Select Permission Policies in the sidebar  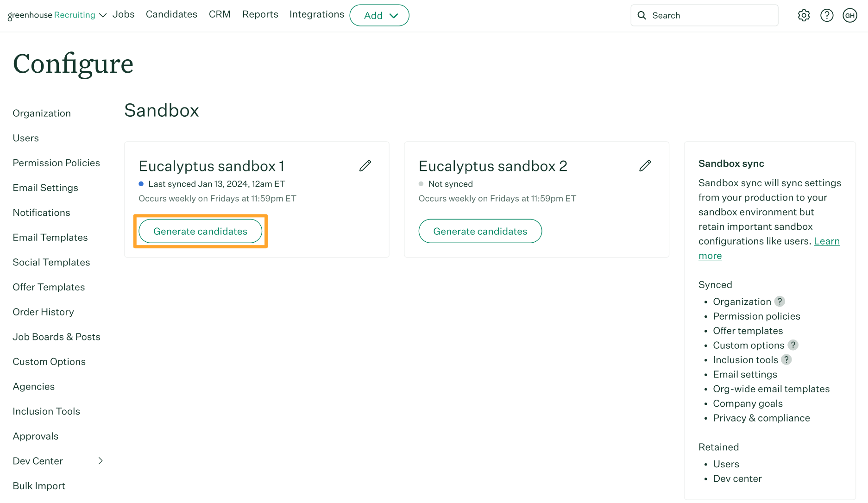56,163
